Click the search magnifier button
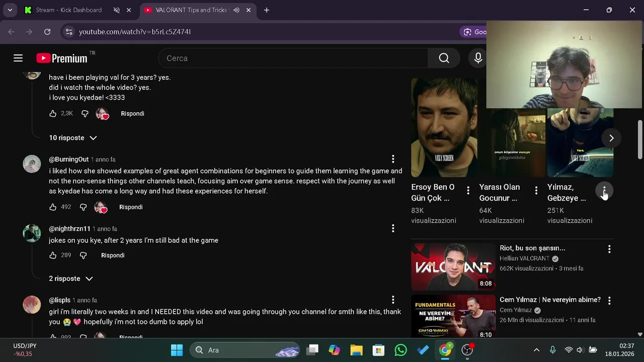 (444, 58)
